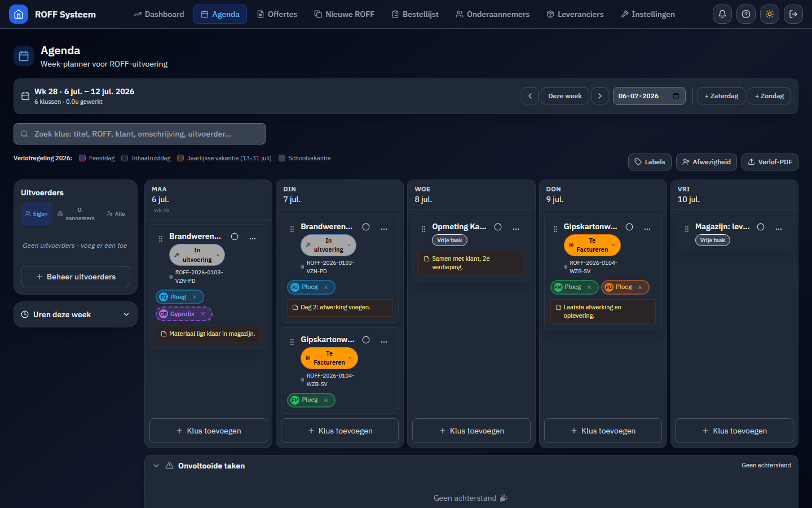Image resolution: width=812 pixels, height=508 pixels.
Task: Open status dropdown In uitvoering on Tuesday card
Action: [329, 245]
